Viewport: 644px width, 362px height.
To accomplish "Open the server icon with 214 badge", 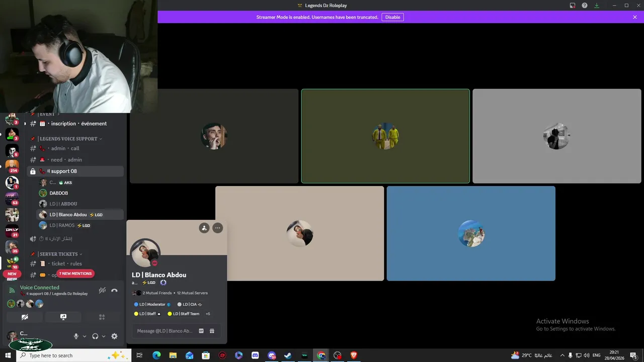I will pyautogui.click(x=12, y=166).
